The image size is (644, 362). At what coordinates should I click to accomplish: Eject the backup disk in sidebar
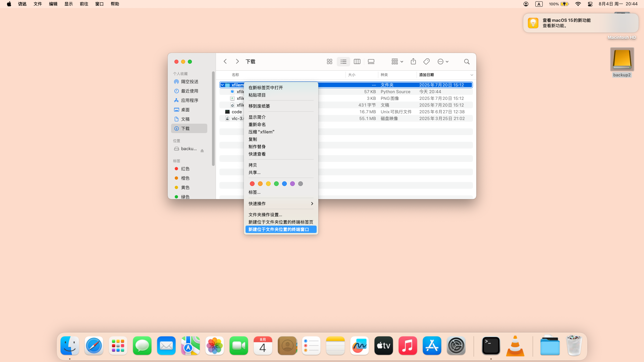coord(202,151)
